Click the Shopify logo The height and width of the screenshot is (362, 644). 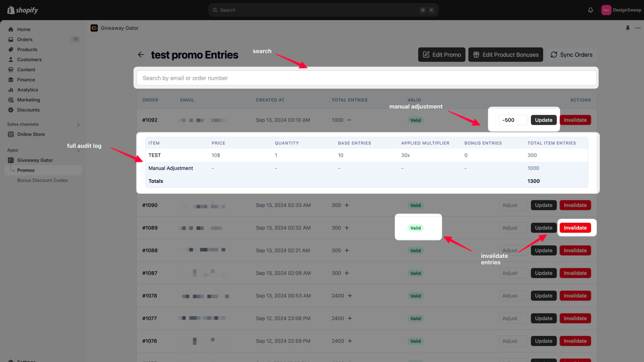23,10
